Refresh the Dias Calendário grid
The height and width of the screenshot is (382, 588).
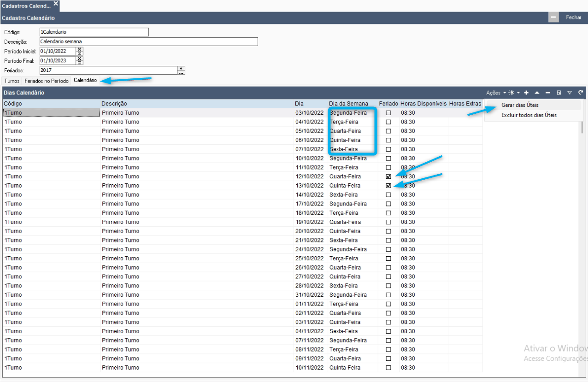pyautogui.click(x=581, y=93)
